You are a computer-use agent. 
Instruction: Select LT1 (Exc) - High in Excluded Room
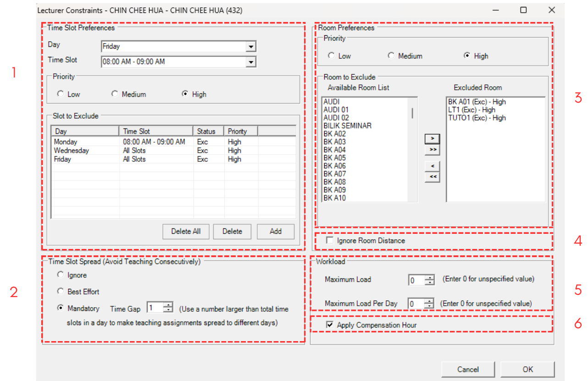click(x=472, y=110)
